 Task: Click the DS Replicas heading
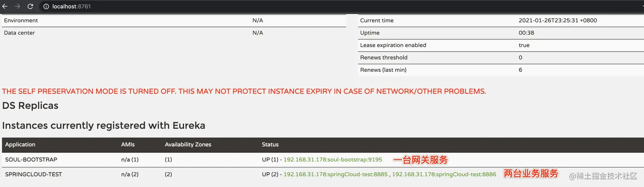pos(30,105)
